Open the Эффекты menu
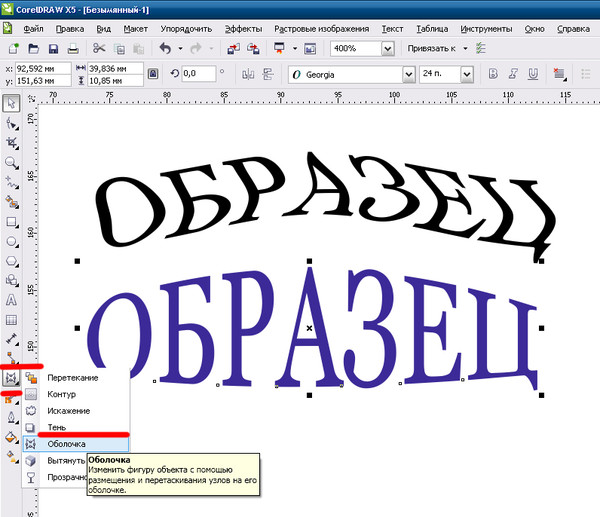The width and height of the screenshot is (600, 517). point(243,29)
